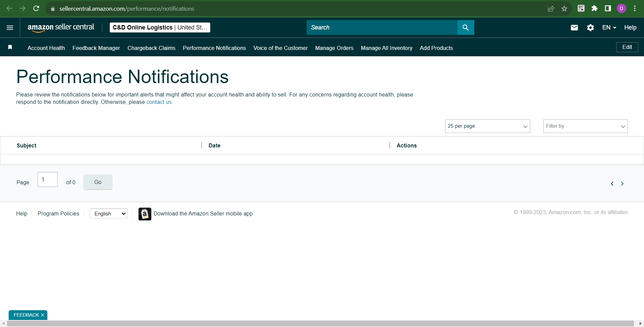Click the Actions column header
The image size is (644, 327).
(x=407, y=145)
